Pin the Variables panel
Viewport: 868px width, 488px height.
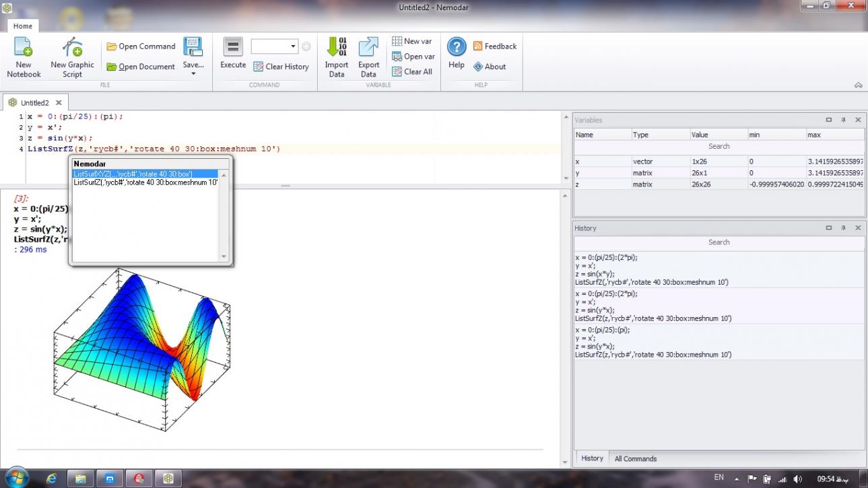point(843,120)
